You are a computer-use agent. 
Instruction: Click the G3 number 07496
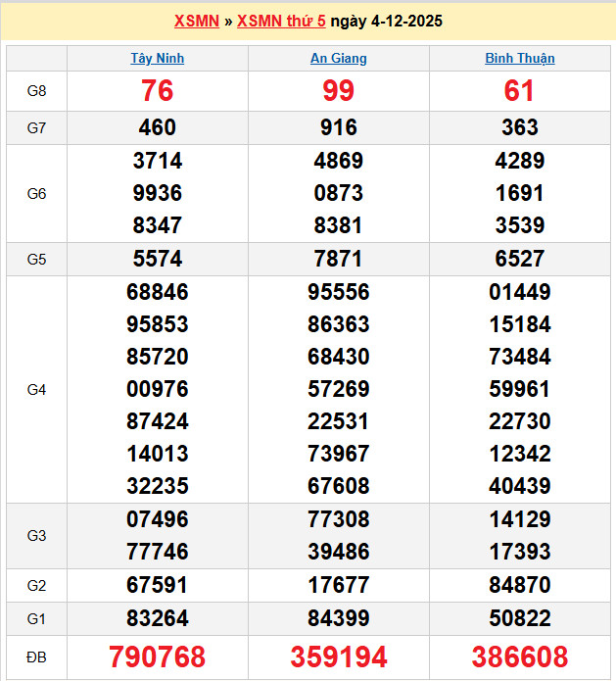coord(157,519)
